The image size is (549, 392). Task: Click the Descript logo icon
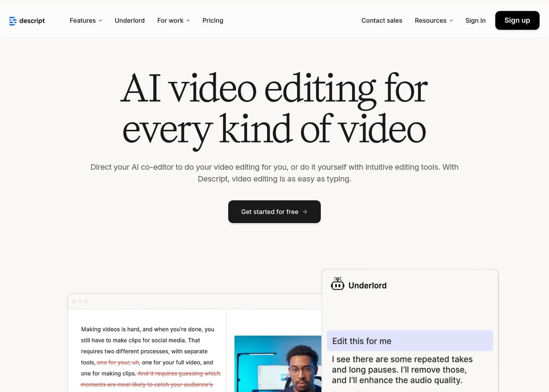pos(13,21)
